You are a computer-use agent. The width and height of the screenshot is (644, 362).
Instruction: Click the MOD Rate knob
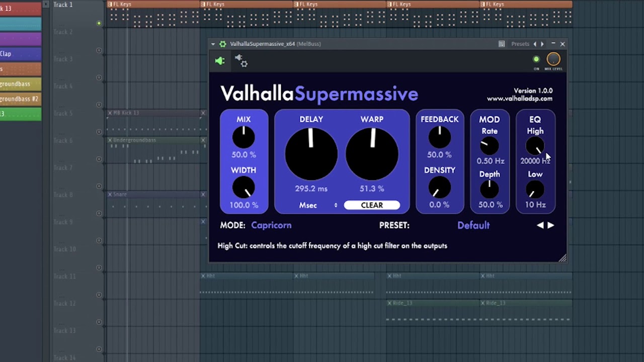coord(490,146)
